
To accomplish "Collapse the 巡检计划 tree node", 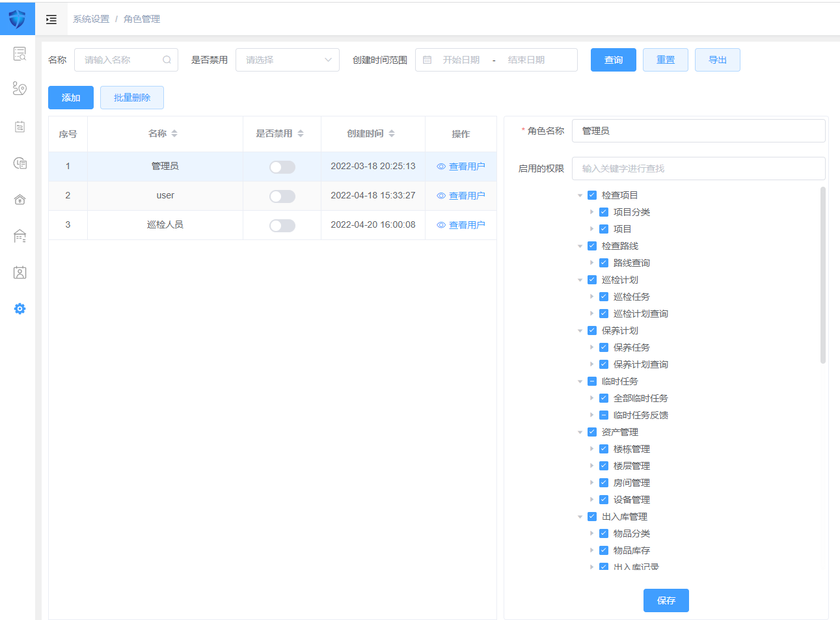I will (580, 280).
